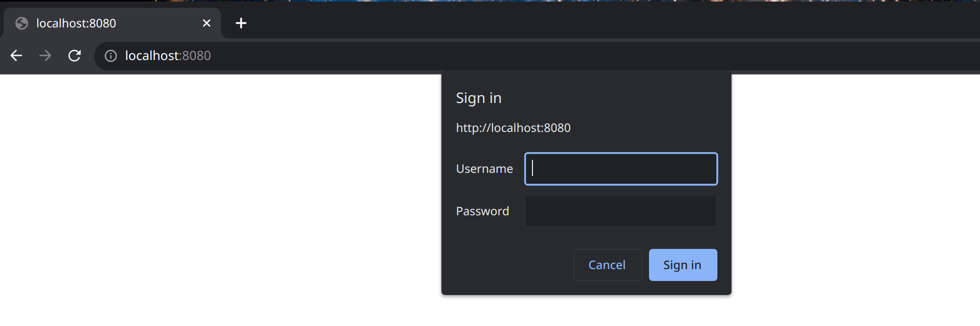Click the empty tab strip area
The width and height of the screenshot is (980, 326).
(570, 21)
